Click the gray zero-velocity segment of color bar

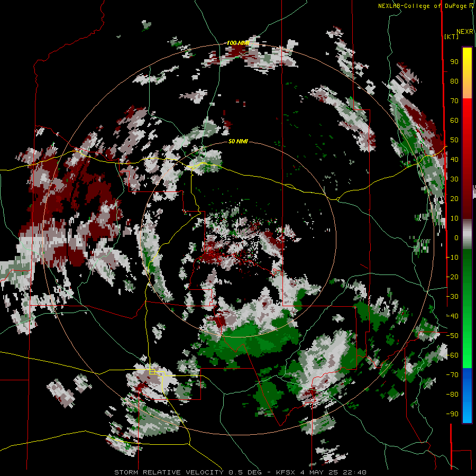tap(467, 234)
